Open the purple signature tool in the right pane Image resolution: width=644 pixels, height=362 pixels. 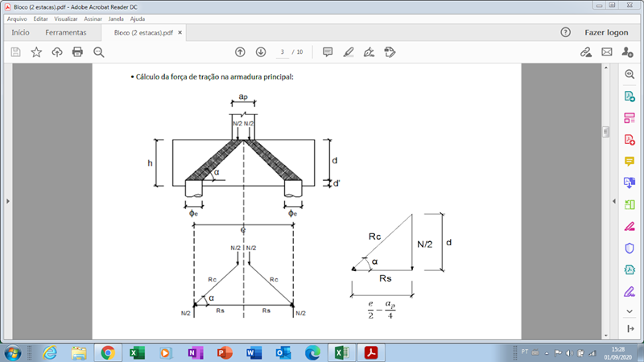[x=630, y=292]
